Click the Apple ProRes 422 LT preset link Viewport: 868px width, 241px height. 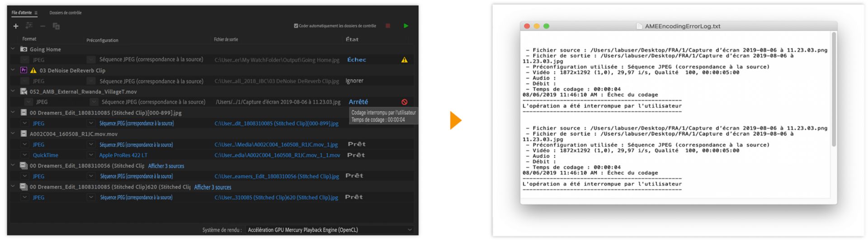click(x=123, y=155)
